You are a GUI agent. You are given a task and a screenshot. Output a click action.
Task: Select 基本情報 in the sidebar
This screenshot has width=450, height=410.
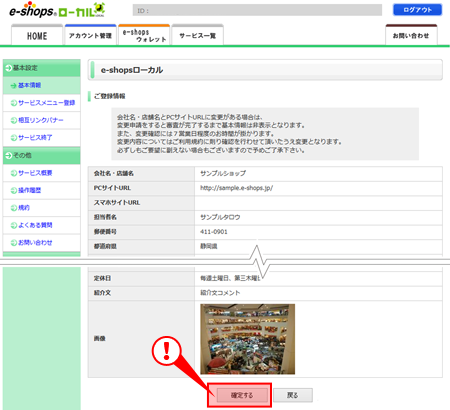pyautogui.click(x=29, y=85)
